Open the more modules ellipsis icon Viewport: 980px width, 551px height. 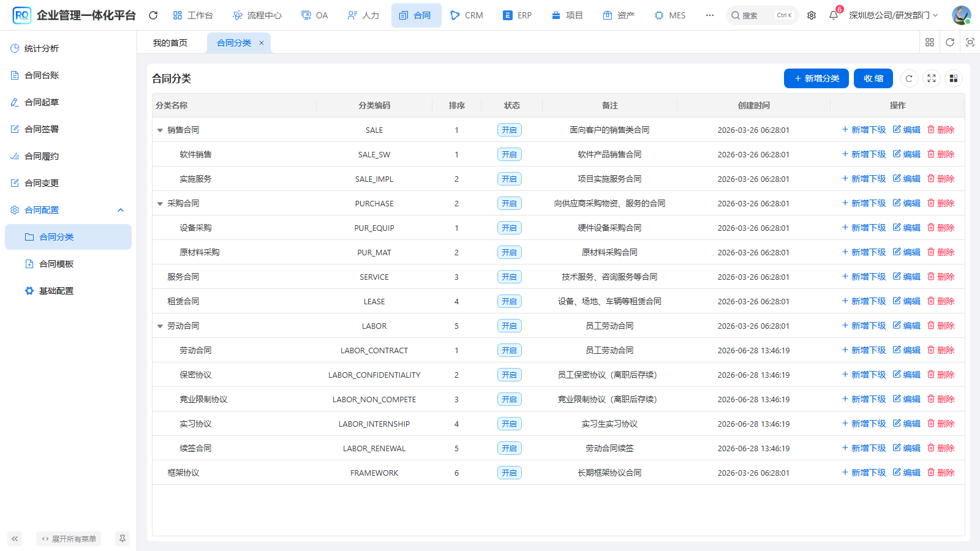point(710,15)
